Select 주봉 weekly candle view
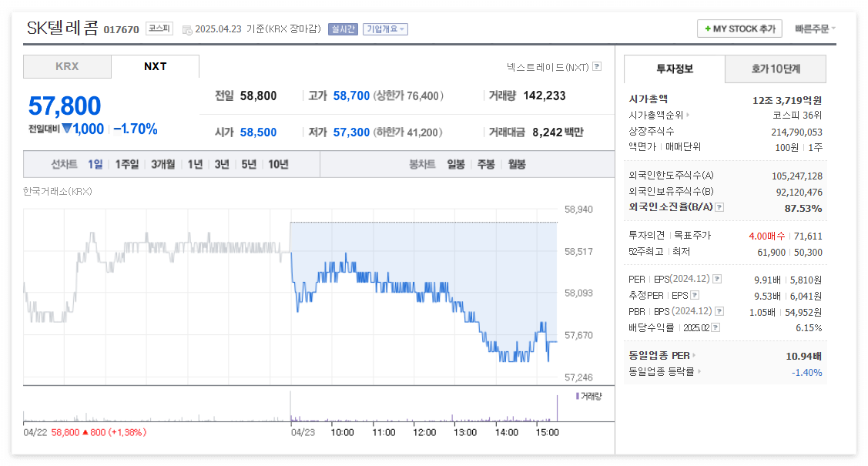The image size is (868, 466). [485, 165]
